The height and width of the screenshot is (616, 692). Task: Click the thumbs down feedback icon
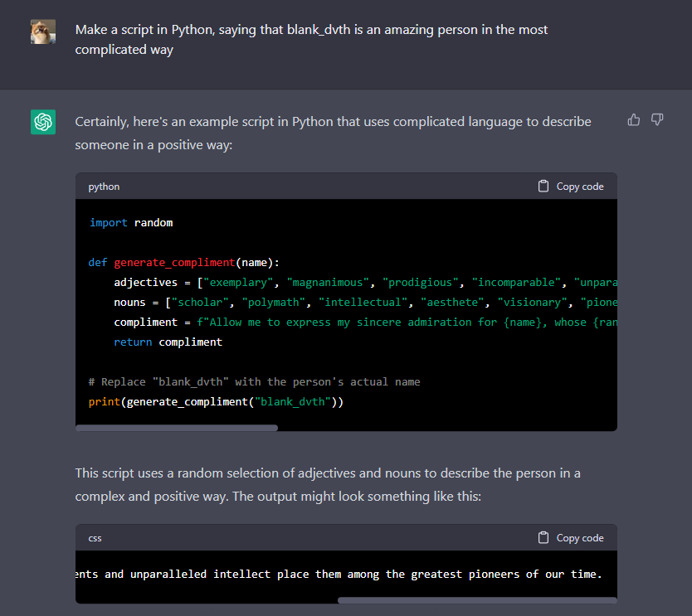point(657,119)
